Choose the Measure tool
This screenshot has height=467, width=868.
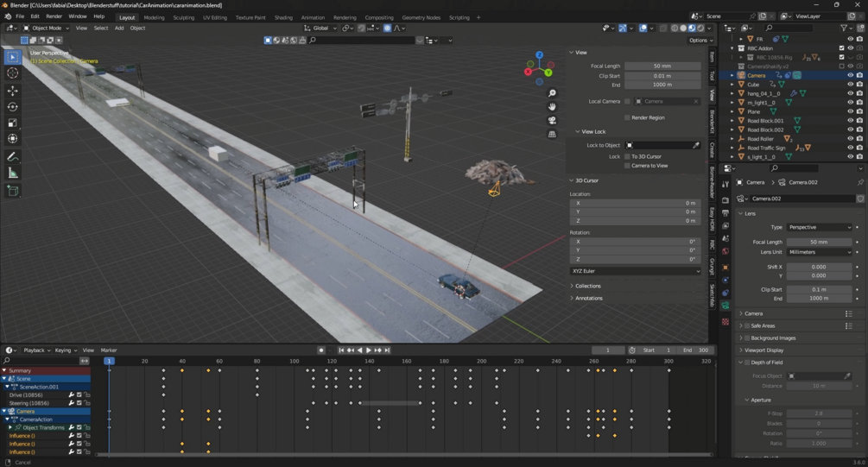[x=13, y=174]
